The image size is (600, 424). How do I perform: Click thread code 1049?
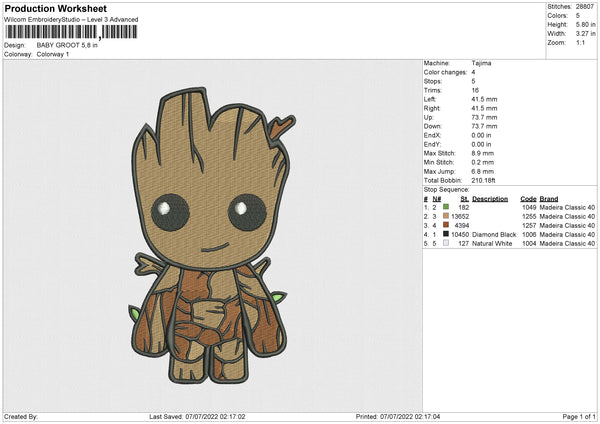coord(529,207)
